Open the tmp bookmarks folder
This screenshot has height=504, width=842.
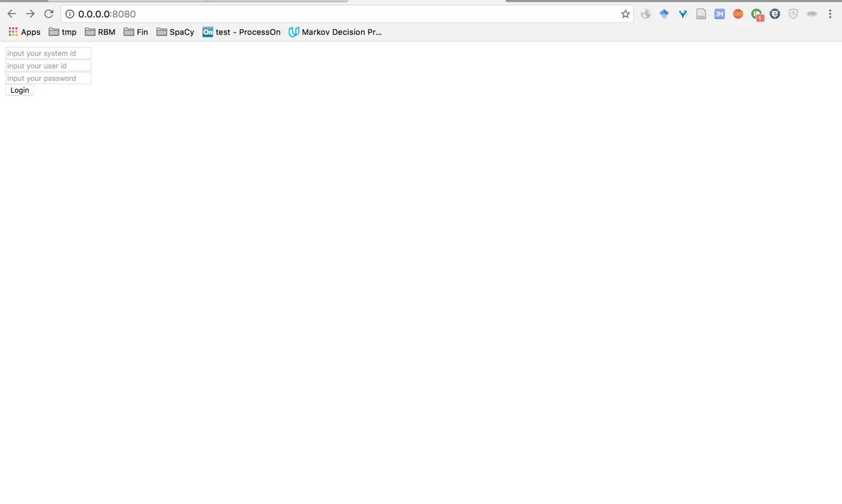pos(62,32)
